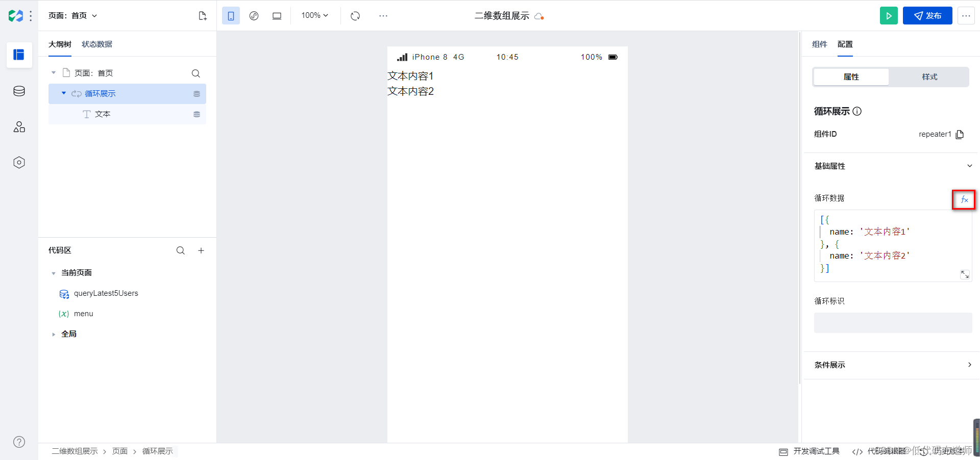
Task: Click the info icon beside 循环展示
Action: pyautogui.click(x=857, y=111)
